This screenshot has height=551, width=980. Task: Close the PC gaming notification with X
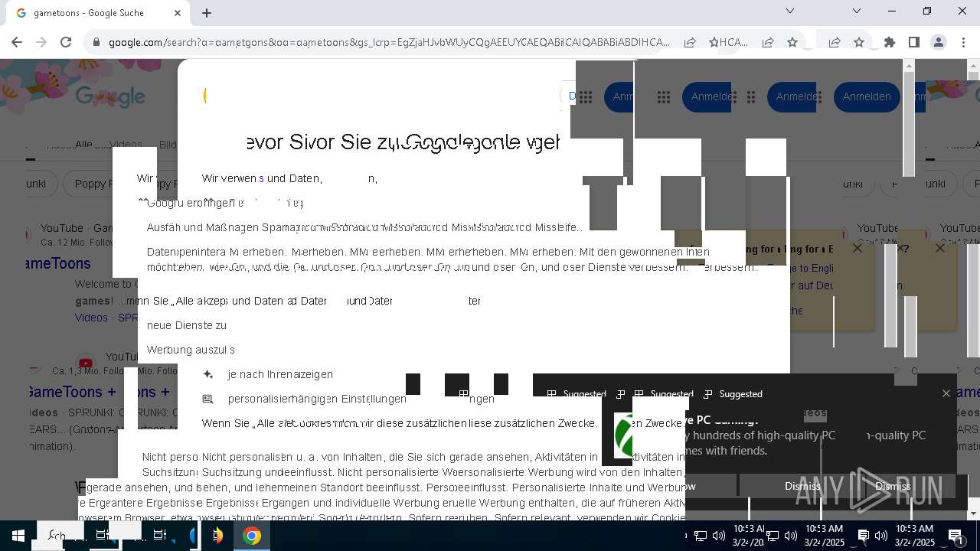click(x=946, y=393)
